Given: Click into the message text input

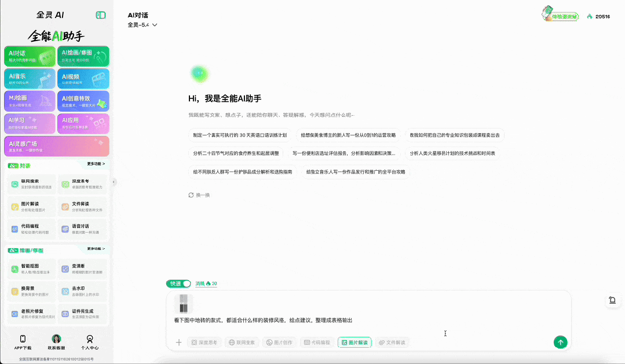Looking at the screenshot, I should [x=369, y=320].
